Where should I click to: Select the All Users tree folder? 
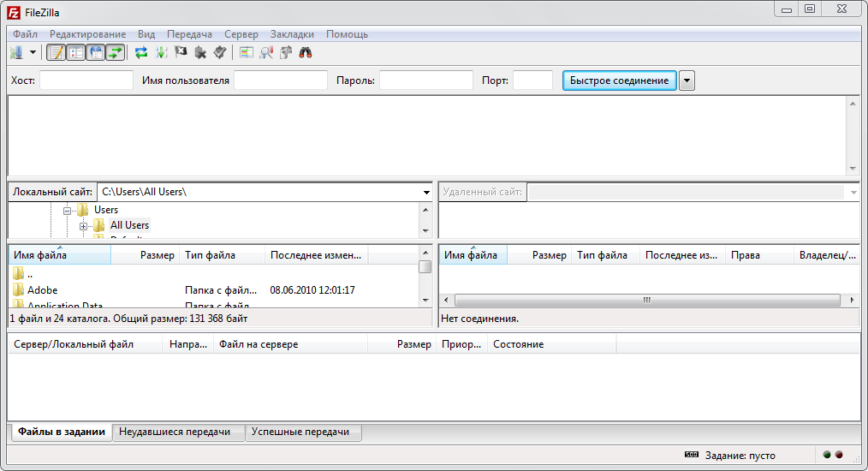pos(129,225)
